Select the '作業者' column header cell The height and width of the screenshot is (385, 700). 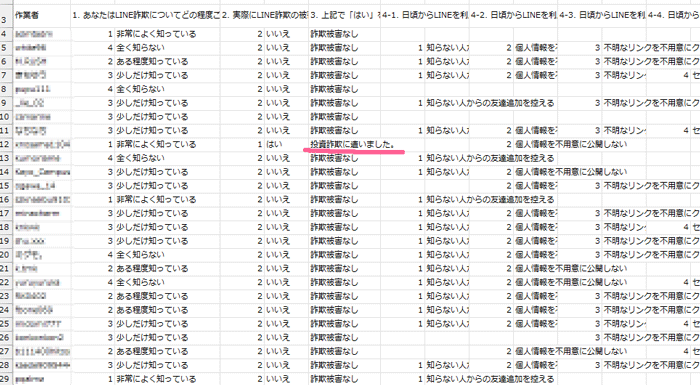tap(42, 16)
